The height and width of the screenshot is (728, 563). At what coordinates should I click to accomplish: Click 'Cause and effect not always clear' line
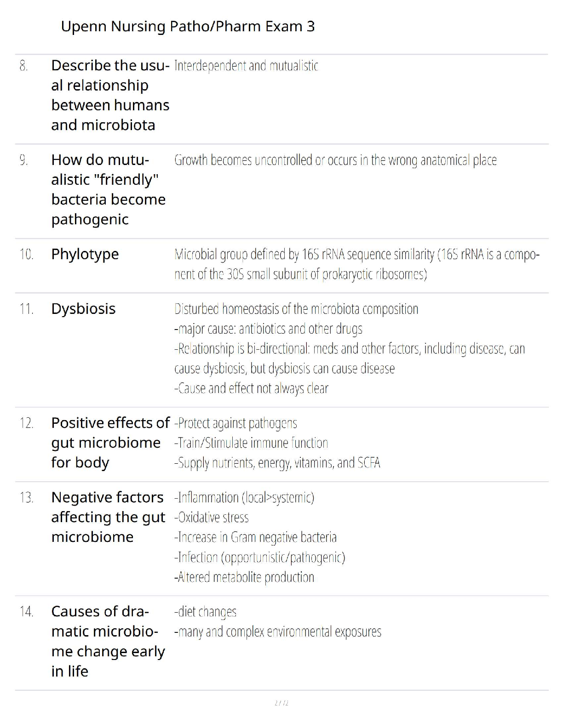pos(251,389)
